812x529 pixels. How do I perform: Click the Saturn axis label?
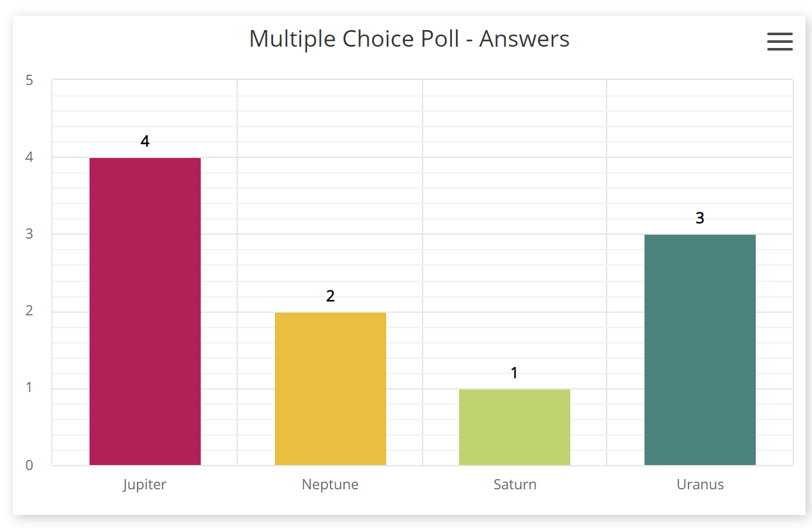pos(515,484)
